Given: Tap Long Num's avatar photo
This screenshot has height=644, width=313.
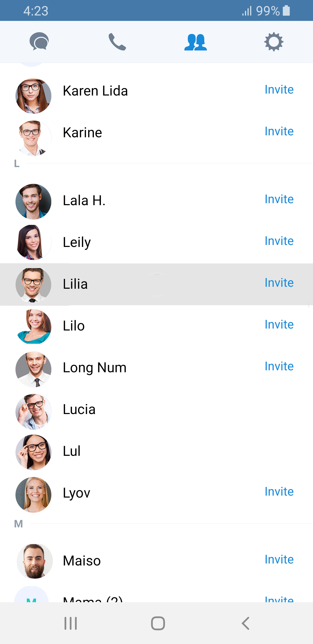Looking at the screenshot, I should [x=33, y=369].
